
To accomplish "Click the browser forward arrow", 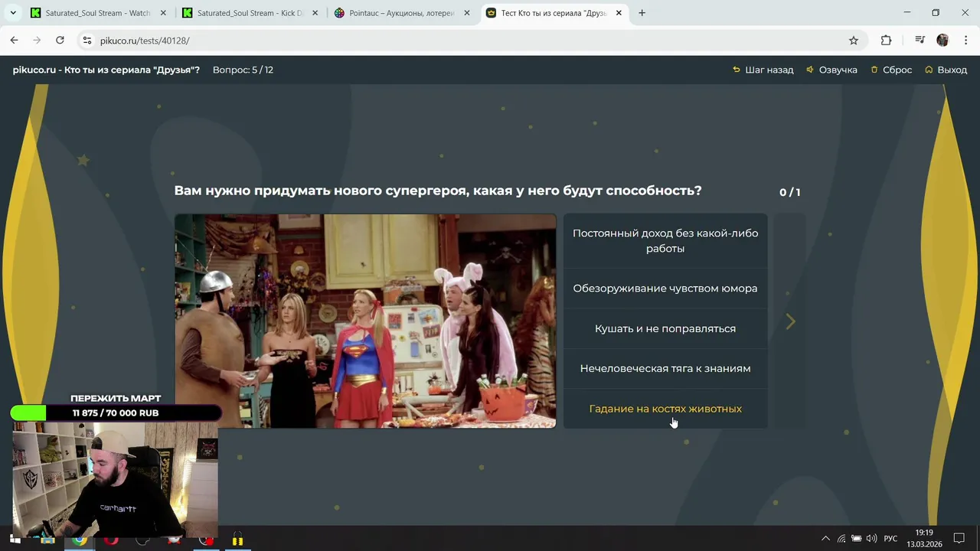I will [x=37, y=41].
